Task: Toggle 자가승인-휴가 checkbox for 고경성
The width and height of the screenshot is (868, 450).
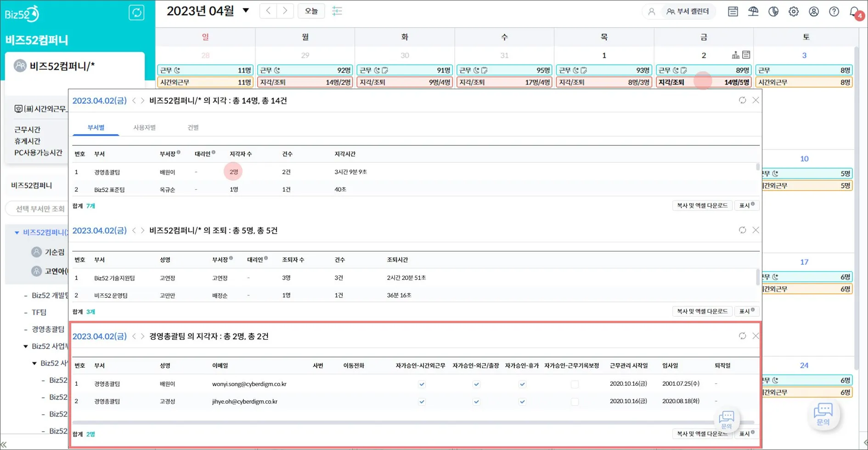Action: pos(522,402)
